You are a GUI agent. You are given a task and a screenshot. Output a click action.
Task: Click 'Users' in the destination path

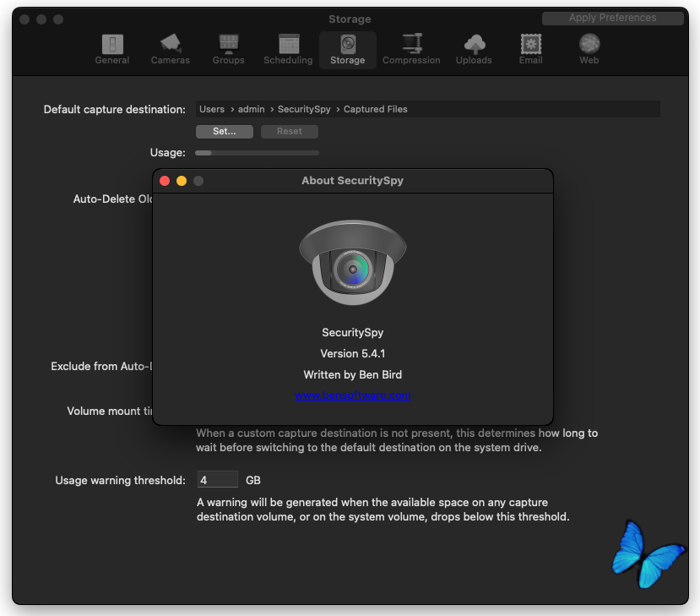[212, 110]
